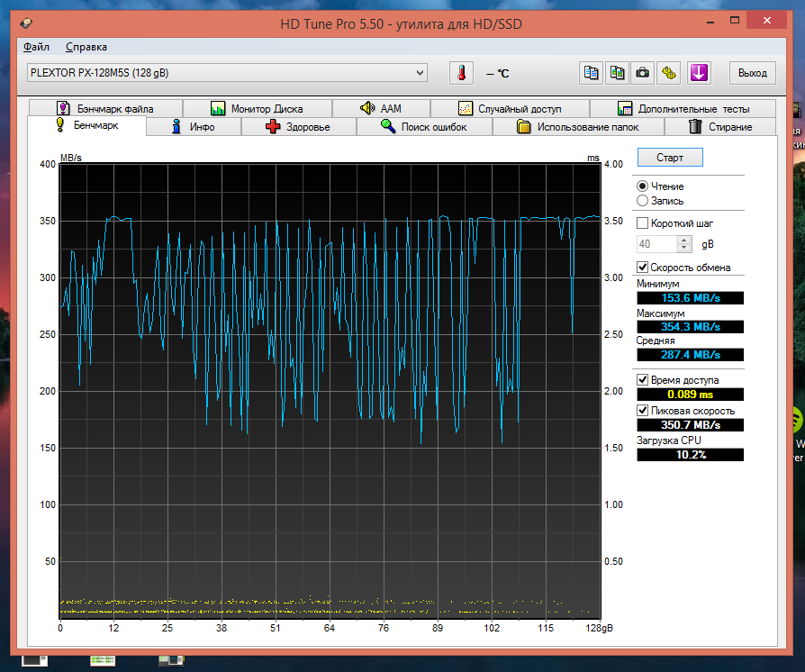Image resolution: width=805 pixels, height=672 pixels.
Task: Select the Бенчмарк tab
Action: click(x=86, y=125)
